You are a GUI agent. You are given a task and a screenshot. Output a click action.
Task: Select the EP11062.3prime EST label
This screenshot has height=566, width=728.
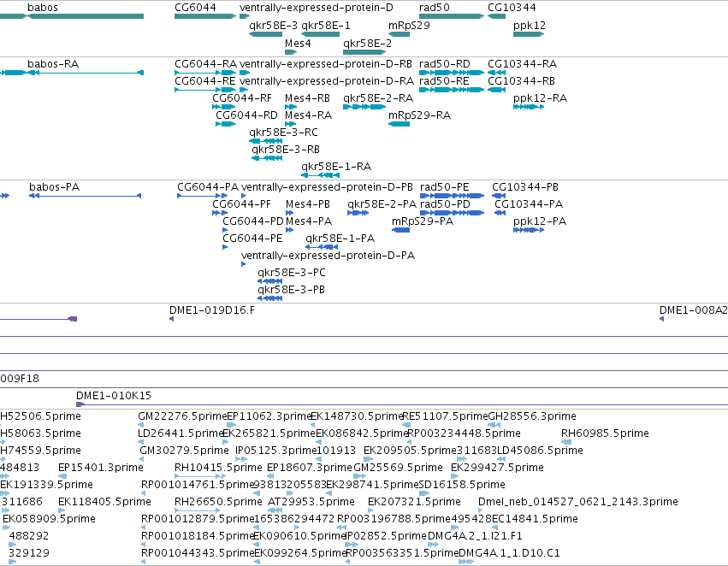(269, 416)
